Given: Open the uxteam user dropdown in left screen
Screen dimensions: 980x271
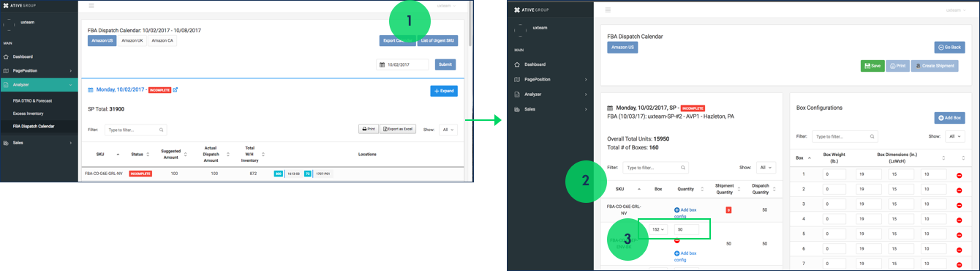Looking at the screenshot, I should coord(445,5).
